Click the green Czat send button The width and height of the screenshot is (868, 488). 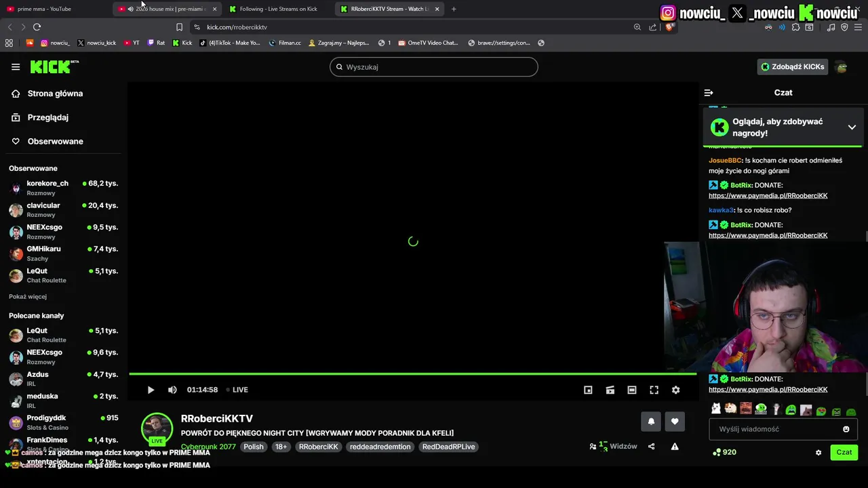(x=844, y=452)
